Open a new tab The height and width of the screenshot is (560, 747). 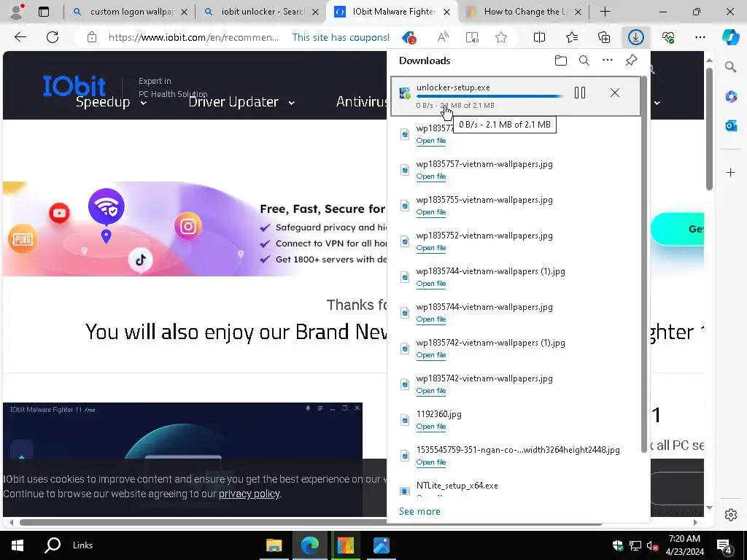click(x=605, y=12)
